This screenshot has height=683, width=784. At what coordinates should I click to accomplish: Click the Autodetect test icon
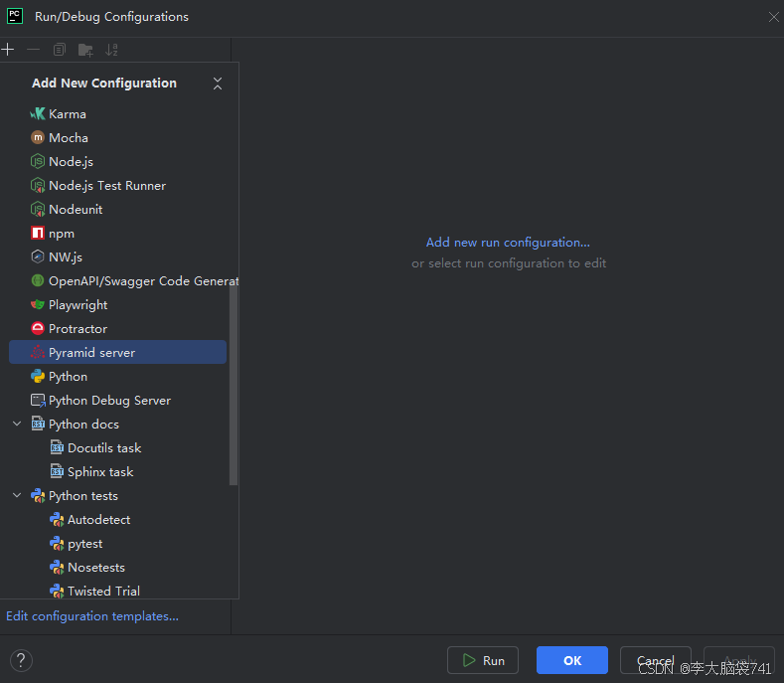pos(57,520)
